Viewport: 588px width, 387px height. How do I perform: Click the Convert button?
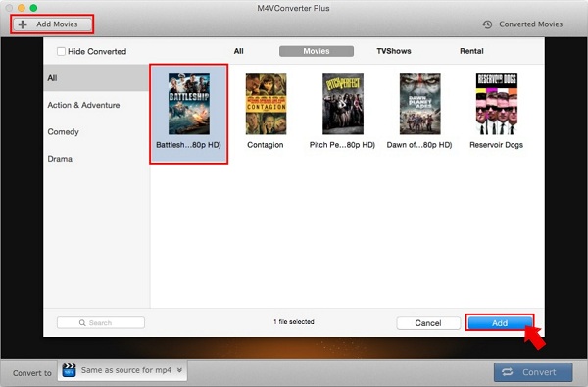[533, 372]
